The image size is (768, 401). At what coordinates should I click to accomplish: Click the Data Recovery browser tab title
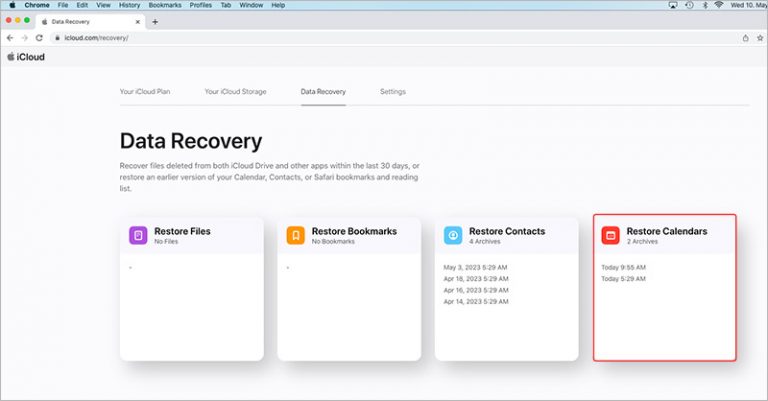71,22
